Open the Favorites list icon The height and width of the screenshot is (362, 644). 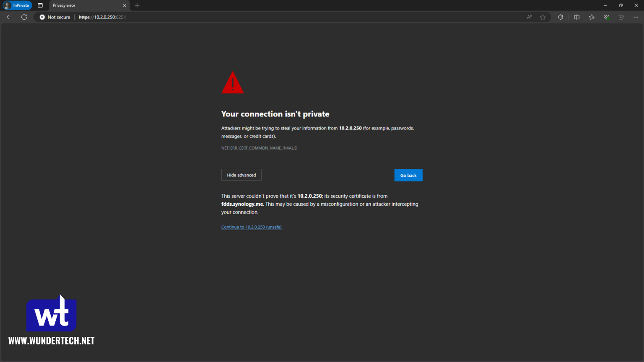[591, 17]
